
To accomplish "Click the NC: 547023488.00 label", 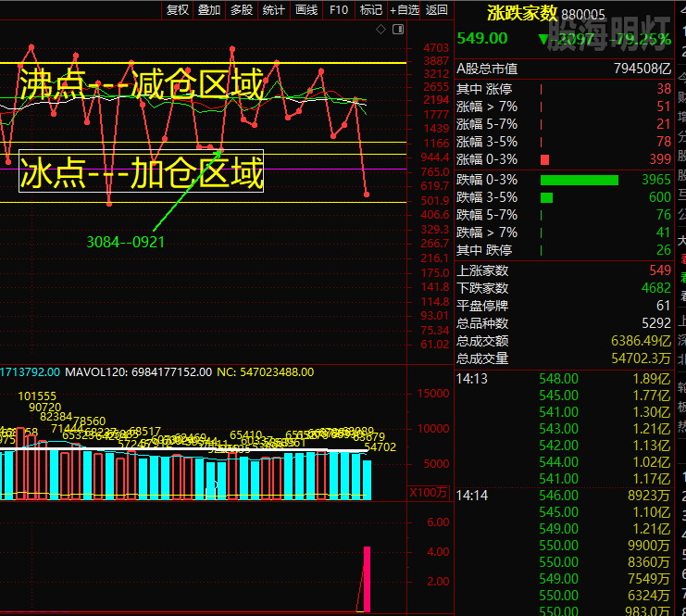I will [266, 372].
